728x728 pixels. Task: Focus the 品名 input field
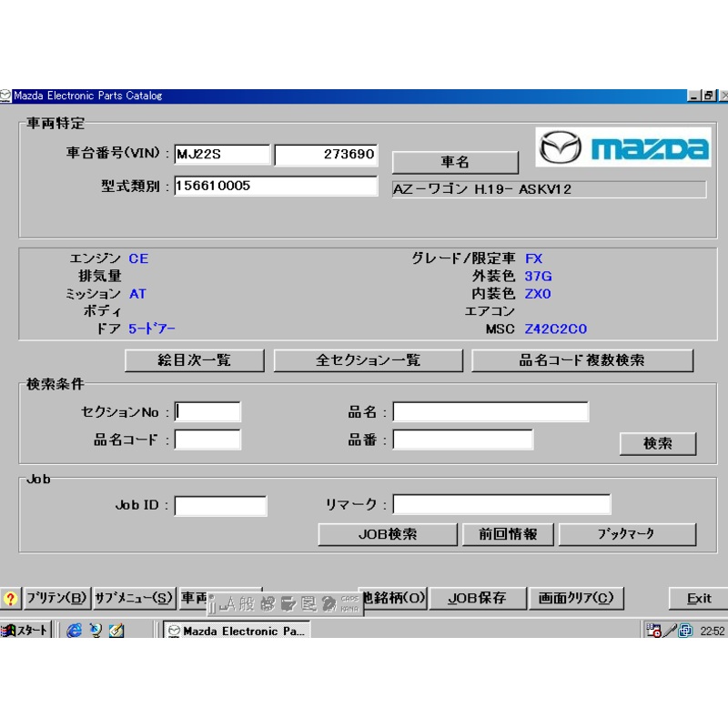[490, 412]
